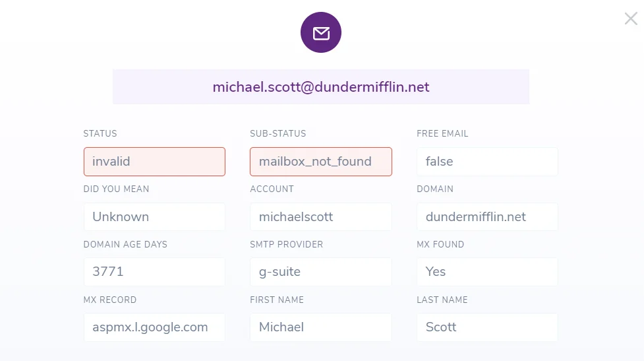Click the Free Email field showing false
This screenshot has width=644, height=361.
coord(487,162)
